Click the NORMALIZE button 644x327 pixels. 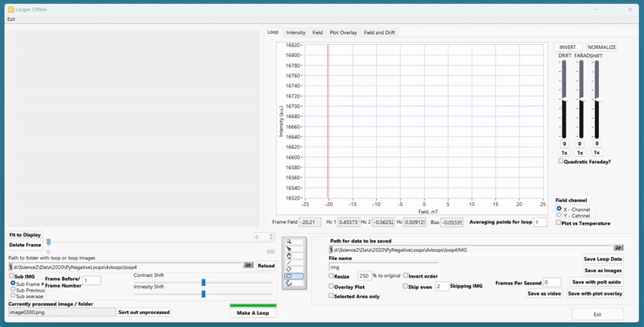pyautogui.click(x=601, y=47)
